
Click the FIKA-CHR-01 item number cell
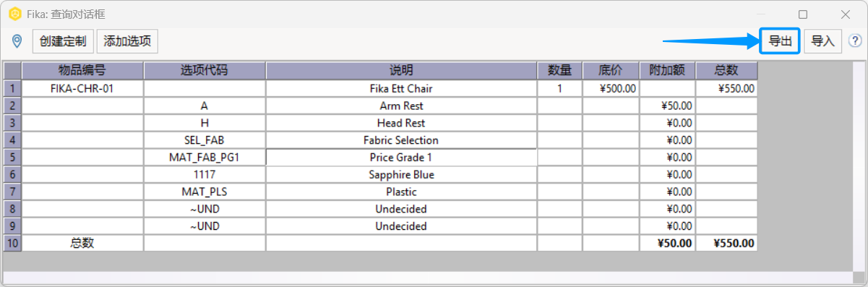tap(82, 88)
